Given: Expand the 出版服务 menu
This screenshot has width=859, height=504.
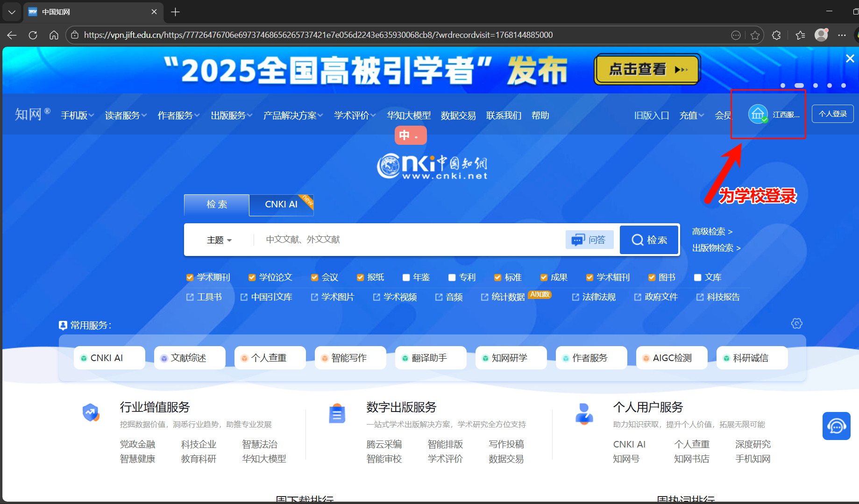Looking at the screenshot, I should tap(231, 115).
